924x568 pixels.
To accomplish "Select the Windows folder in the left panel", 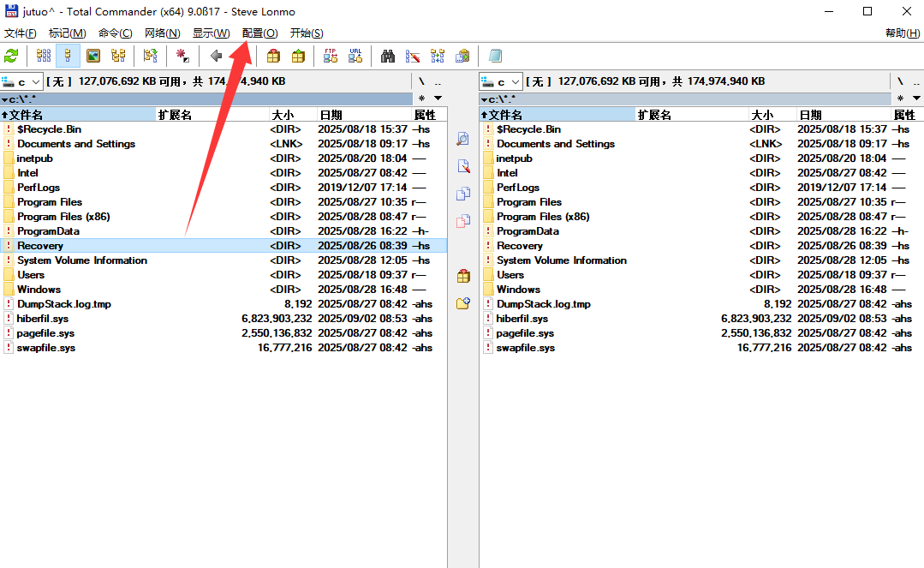I will tap(39, 290).
